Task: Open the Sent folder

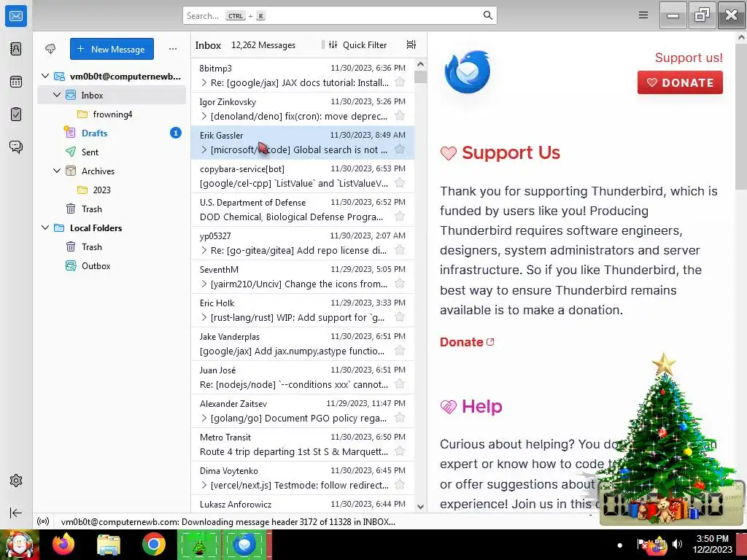Action: [112, 152]
